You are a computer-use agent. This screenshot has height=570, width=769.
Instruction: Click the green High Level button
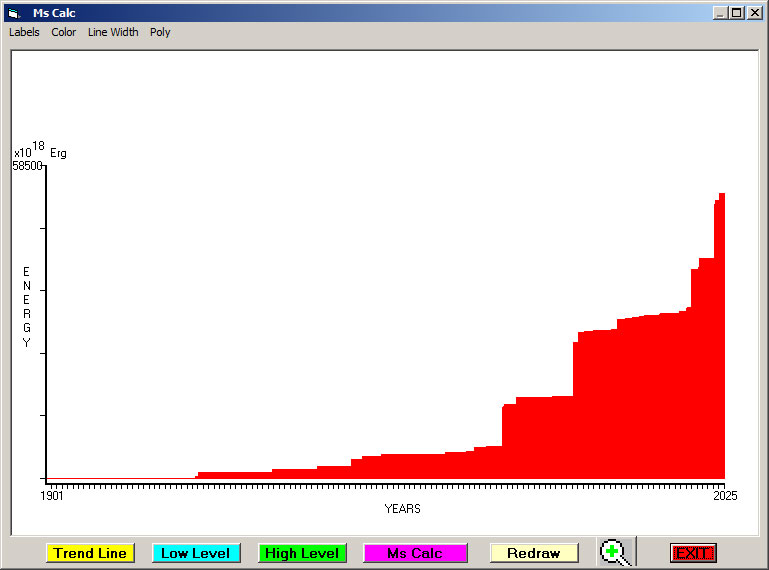(302, 553)
